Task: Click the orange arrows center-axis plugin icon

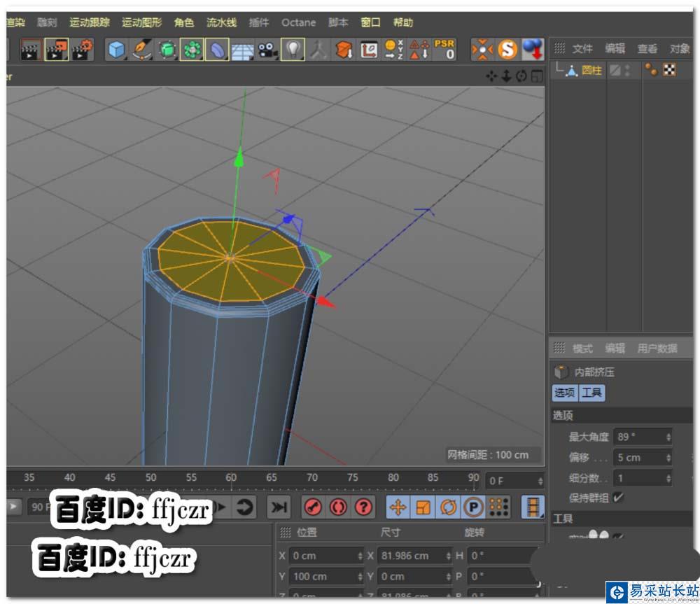Action: coord(483,49)
